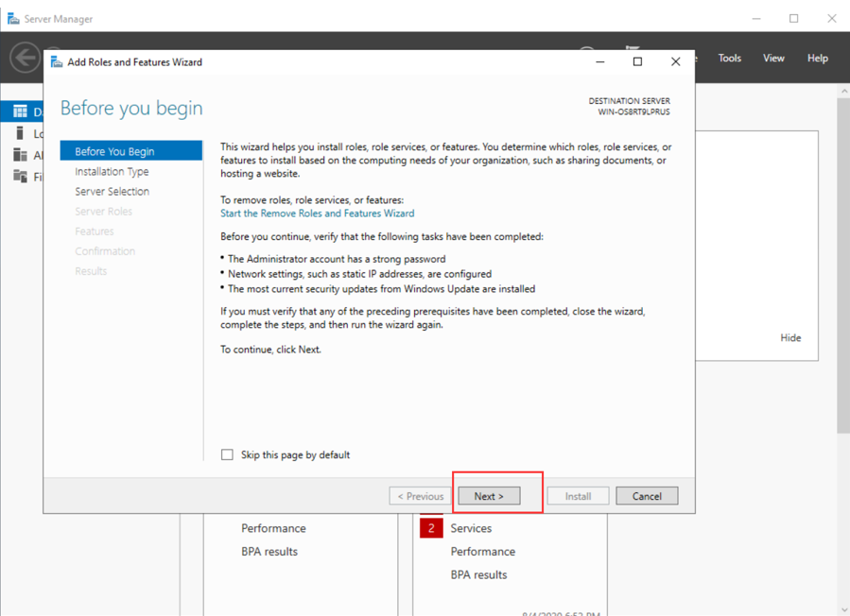Click Hide in the Server Manager welcome tile
The width and height of the screenshot is (850, 616).
[x=790, y=337]
